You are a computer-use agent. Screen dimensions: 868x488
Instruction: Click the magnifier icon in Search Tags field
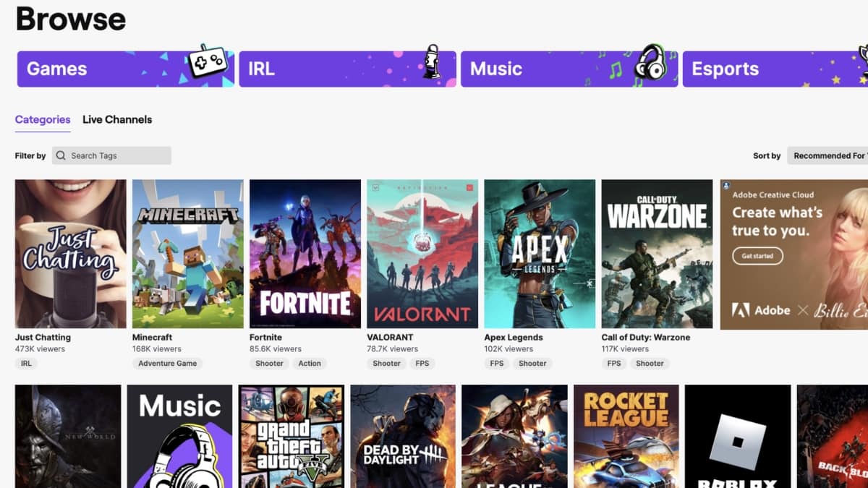pos(61,155)
